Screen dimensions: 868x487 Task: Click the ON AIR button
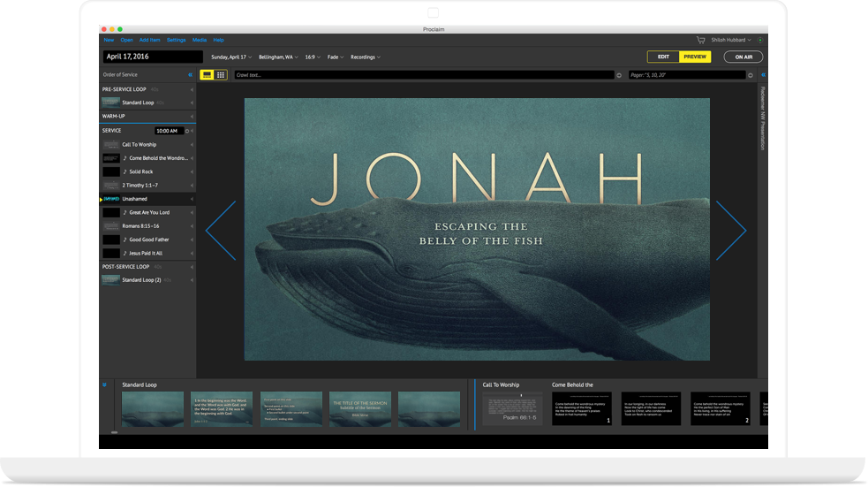click(x=743, y=57)
